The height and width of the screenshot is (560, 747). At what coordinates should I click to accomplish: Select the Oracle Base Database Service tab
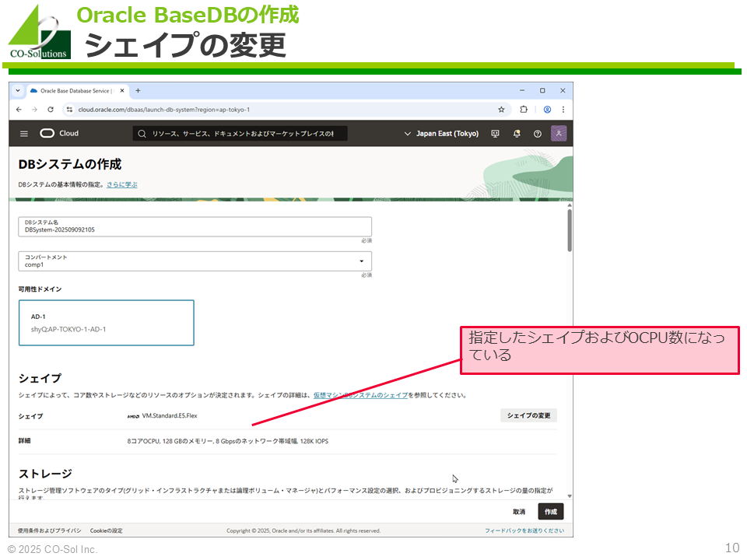click(76, 90)
